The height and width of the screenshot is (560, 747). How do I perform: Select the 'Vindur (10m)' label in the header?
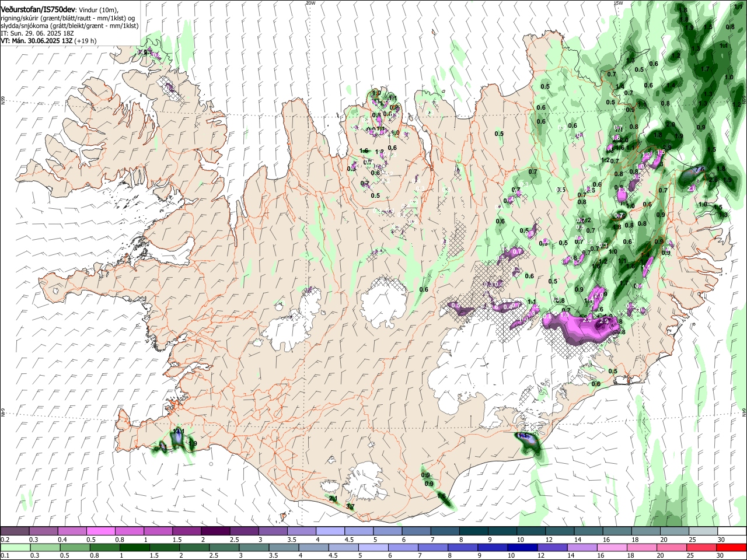coord(97,10)
